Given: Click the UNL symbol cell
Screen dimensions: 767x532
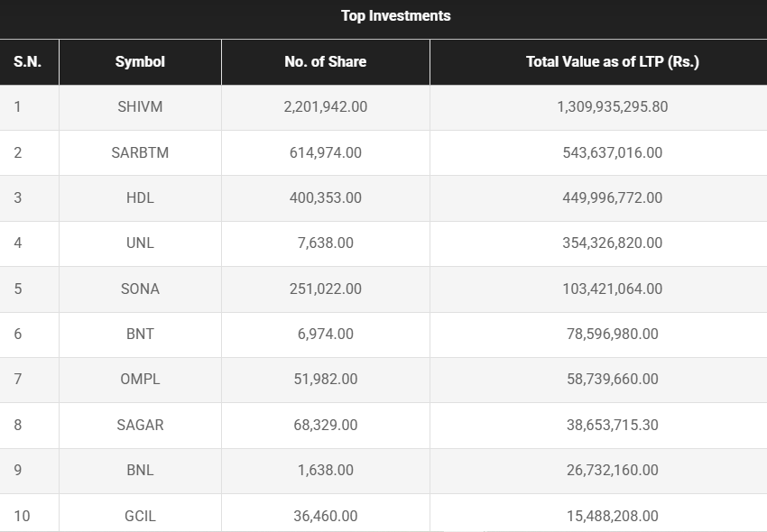Looking at the screenshot, I should (140, 243).
